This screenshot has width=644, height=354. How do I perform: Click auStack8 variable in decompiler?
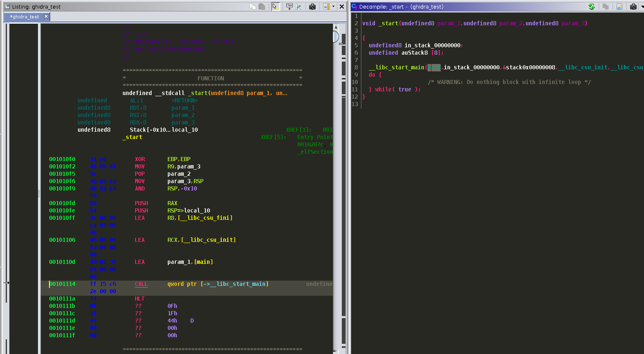click(414, 53)
